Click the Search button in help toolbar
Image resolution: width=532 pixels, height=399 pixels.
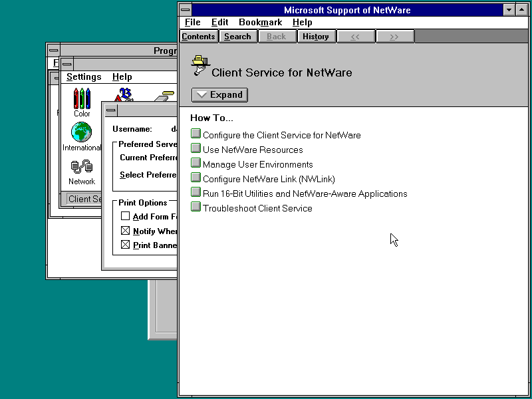click(x=237, y=37)
